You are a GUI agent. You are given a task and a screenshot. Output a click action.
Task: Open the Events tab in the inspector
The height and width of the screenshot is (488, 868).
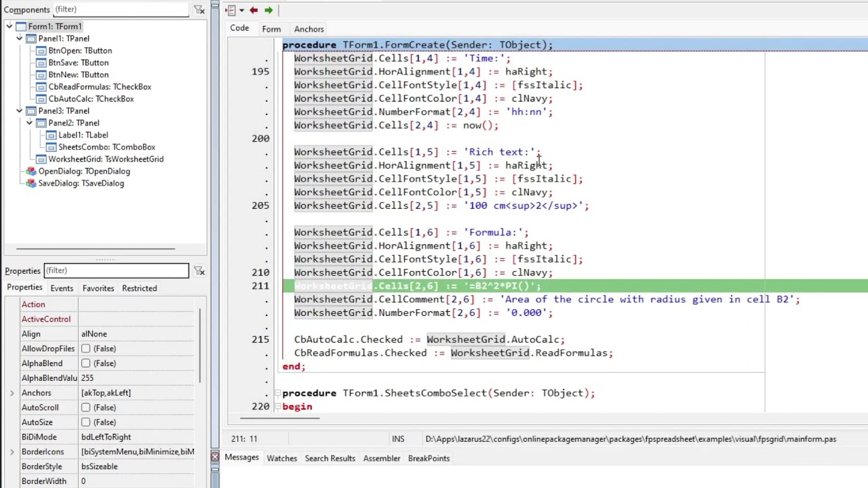coord(62,288)
